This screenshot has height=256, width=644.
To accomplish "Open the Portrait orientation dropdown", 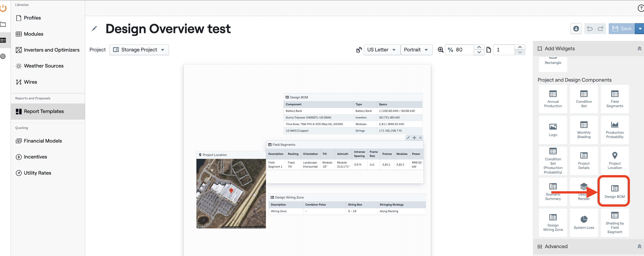I will 416,50.
